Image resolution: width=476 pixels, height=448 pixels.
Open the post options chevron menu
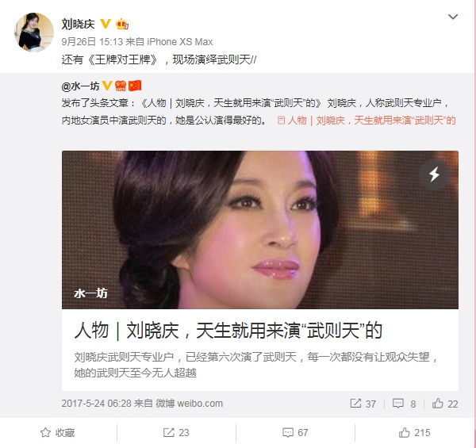[453, 17]
